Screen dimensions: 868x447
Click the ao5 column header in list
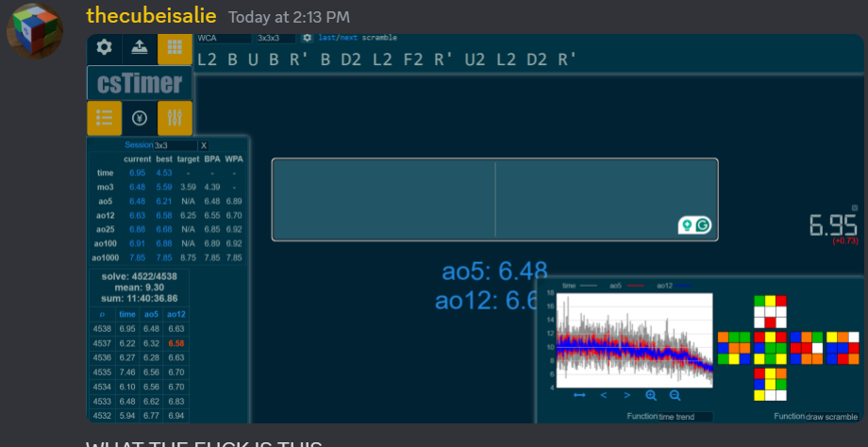[x=151, y=314]
